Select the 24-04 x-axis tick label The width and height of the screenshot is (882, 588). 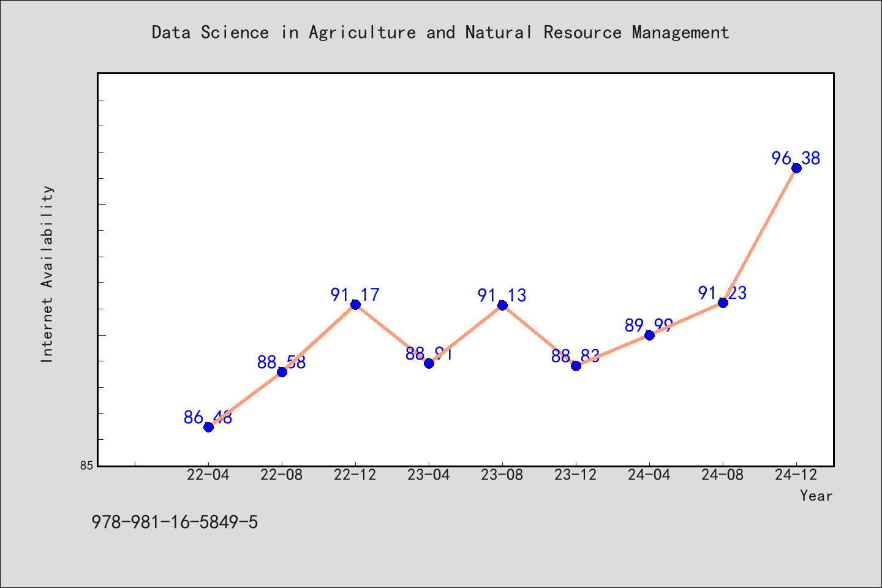coord(649,475)
